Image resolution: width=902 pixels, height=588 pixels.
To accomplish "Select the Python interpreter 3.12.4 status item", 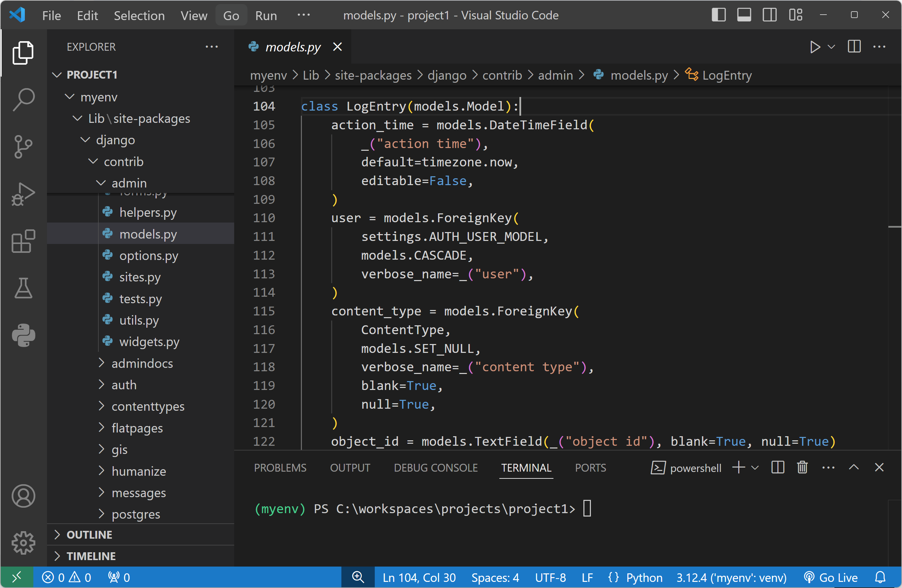I will [731, 577].
